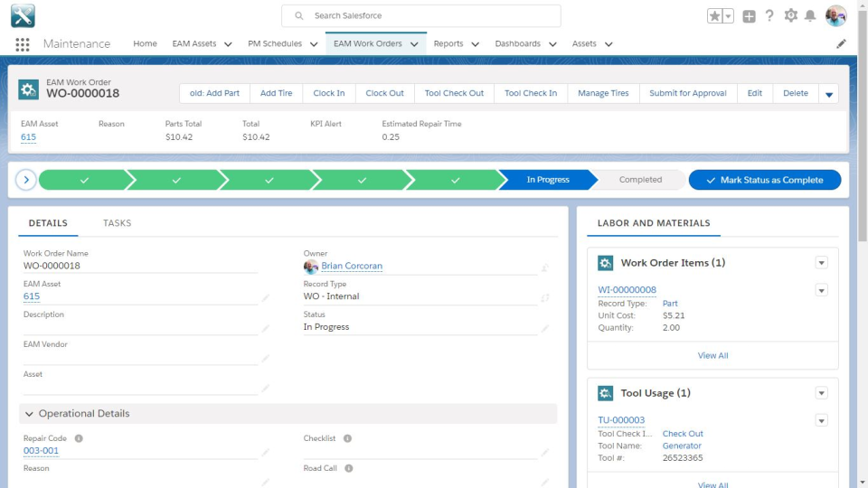This screenshot has height=488, width=868.
Task: Open the Notifications bell icon
Action: click(810, 15)
